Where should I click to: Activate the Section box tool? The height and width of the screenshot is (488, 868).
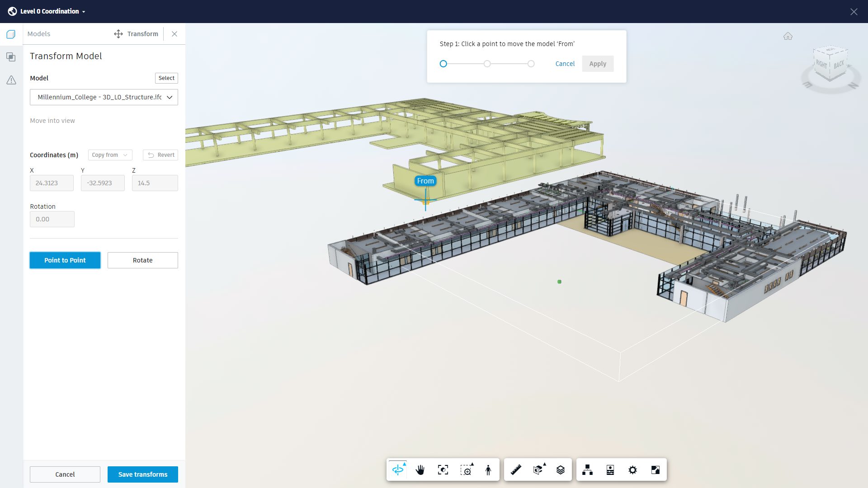(538, 470)
